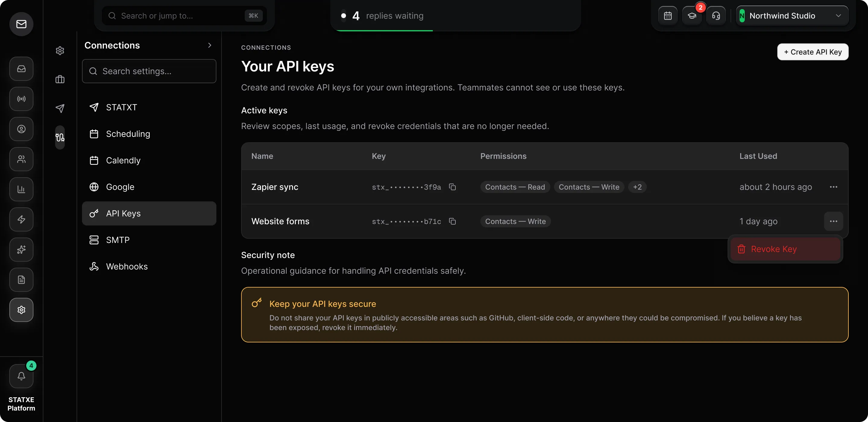868x422 pixels.
Task: Open the settings gear at bottom of sidebar
Action: [x=21, y=310]
